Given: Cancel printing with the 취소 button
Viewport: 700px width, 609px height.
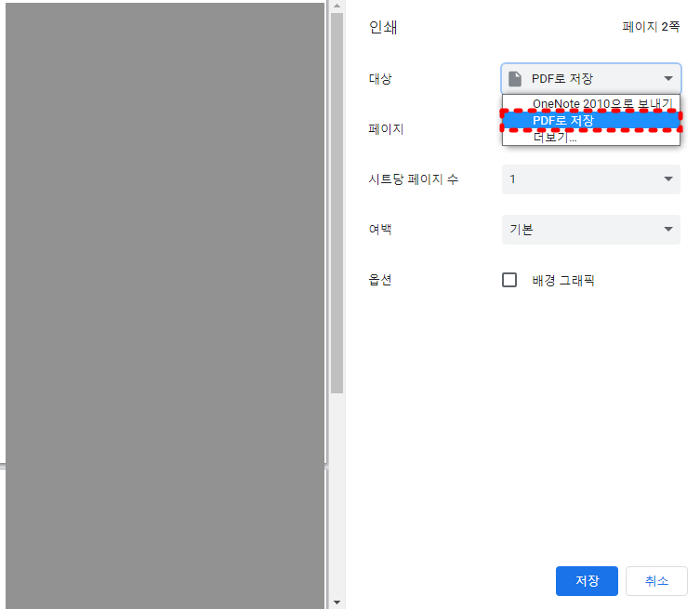Looking at the screenshot, I should pyautogui.click(x=656, y=581).
